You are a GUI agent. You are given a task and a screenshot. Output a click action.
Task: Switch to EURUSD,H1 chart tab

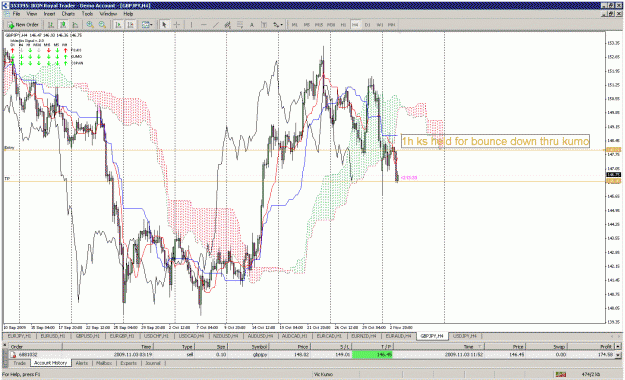(53, 336)
